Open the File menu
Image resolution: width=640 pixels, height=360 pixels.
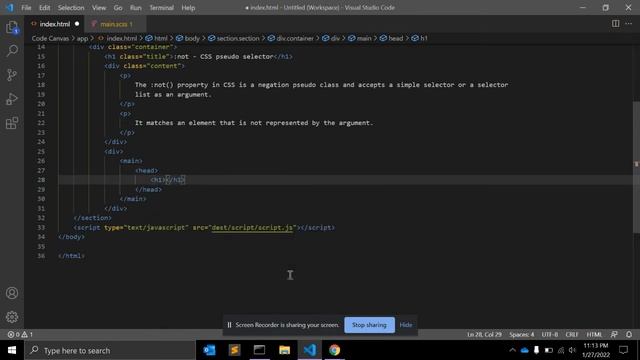(x=26, y=8)
